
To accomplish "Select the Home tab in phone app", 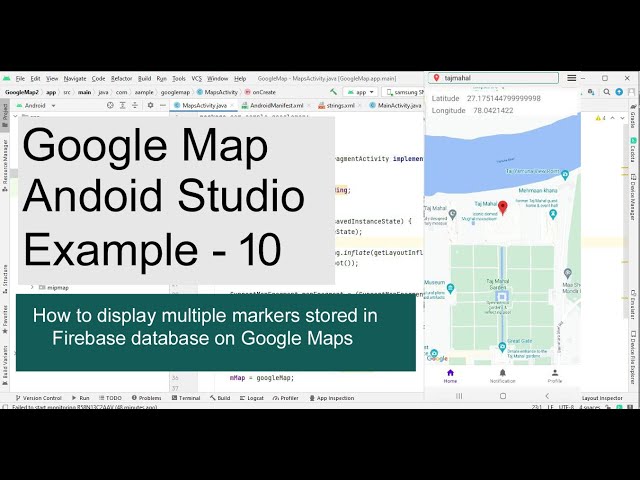I will coord(450,376).
